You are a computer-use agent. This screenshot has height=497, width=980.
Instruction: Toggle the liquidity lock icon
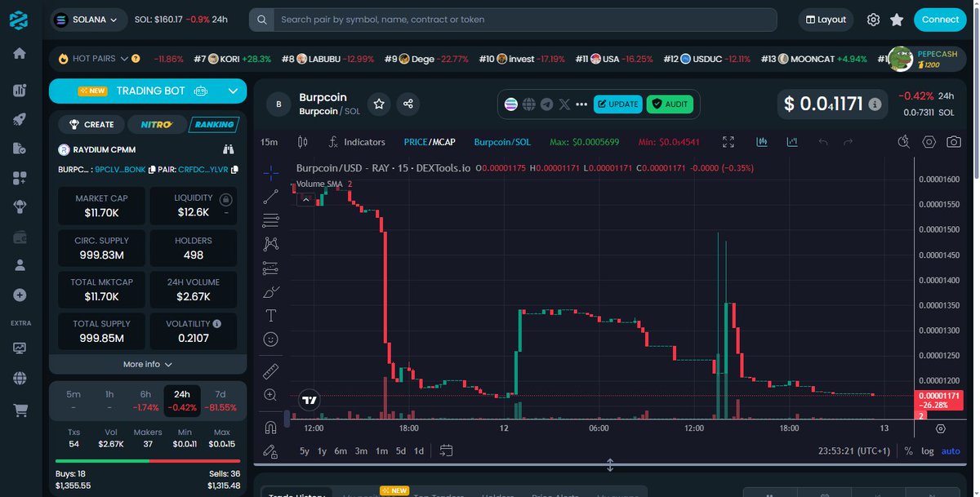point(225,199)
